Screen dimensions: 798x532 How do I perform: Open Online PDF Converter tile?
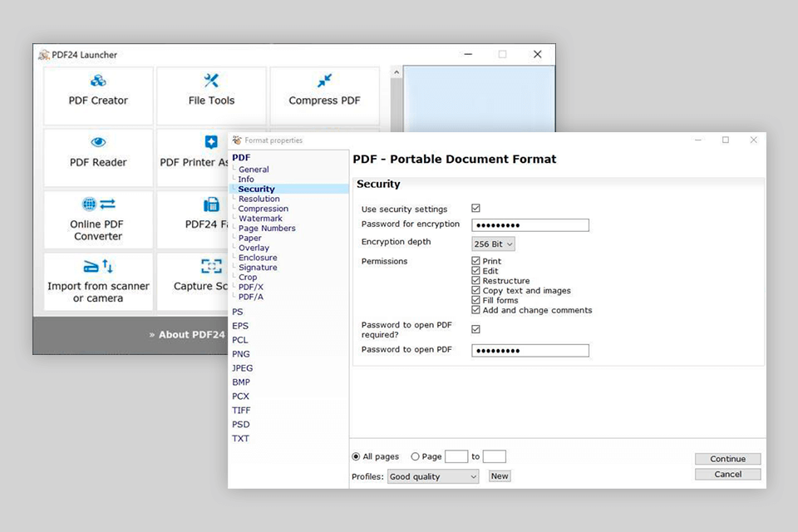click(x=98, y=219)
